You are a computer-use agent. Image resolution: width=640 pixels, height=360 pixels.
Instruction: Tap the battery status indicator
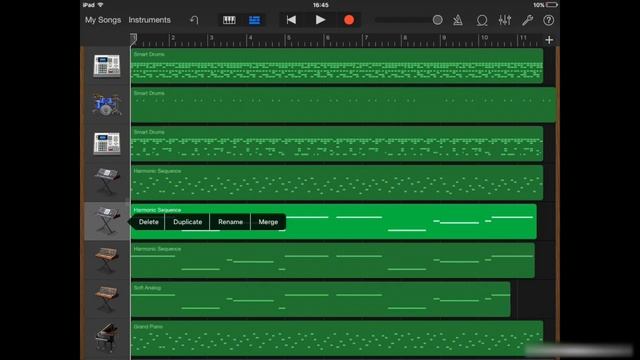[x=552, y=5]
